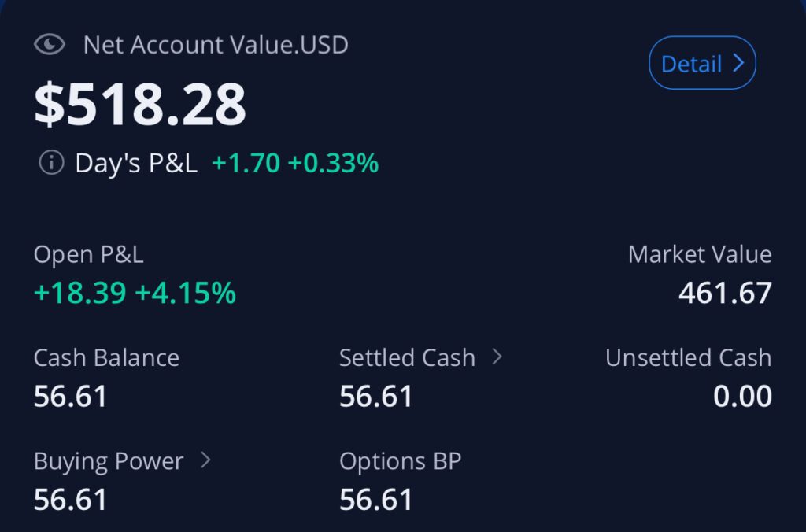
Task: Tap the Settled Cash 56.61 amount
Action: tap(376, 396)
